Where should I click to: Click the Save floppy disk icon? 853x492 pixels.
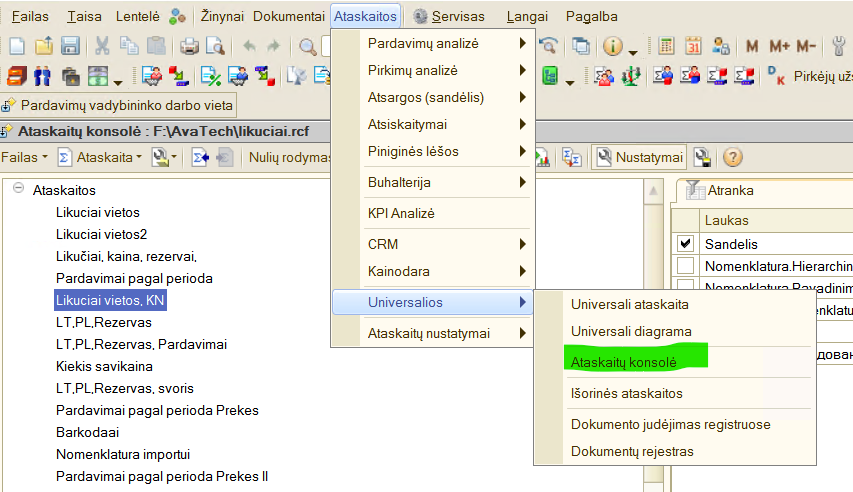pos(70,46)
